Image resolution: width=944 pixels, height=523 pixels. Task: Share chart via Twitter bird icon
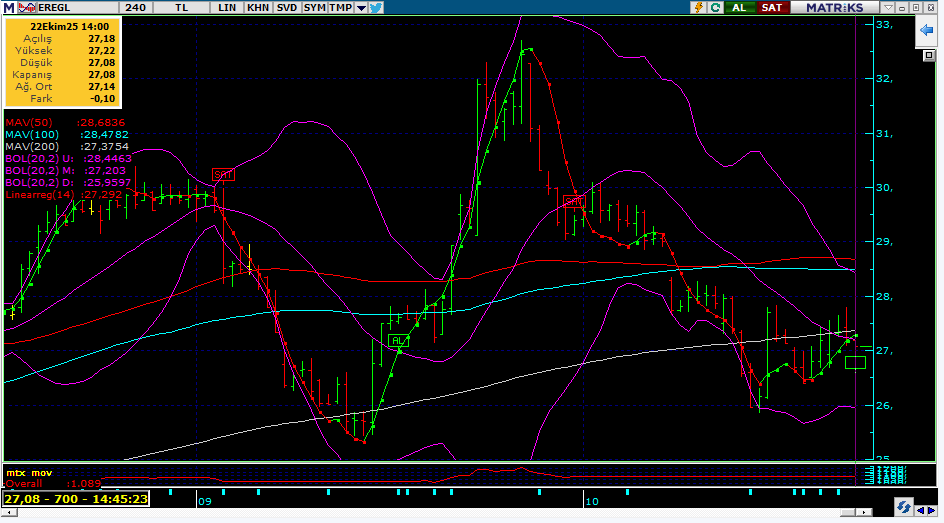click(x=376, y=7)
